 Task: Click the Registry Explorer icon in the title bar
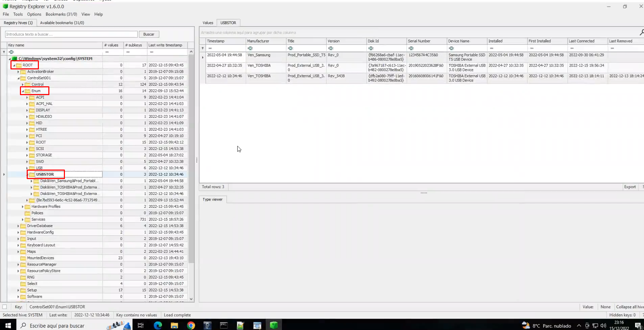point(5,6)
